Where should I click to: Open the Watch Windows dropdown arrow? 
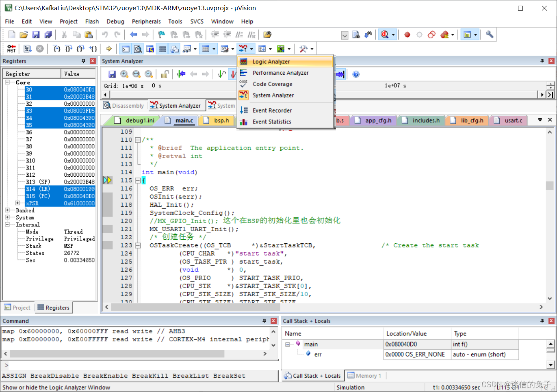coord(195,49)
